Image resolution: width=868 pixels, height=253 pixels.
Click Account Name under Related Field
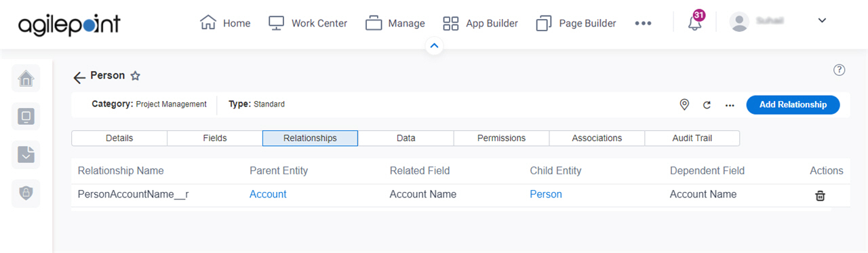[423, 194]
